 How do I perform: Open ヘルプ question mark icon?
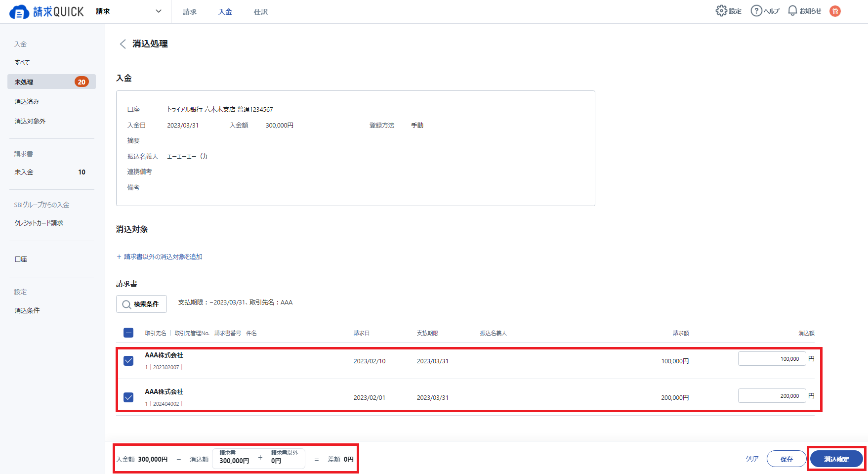(x=756, y=11)
